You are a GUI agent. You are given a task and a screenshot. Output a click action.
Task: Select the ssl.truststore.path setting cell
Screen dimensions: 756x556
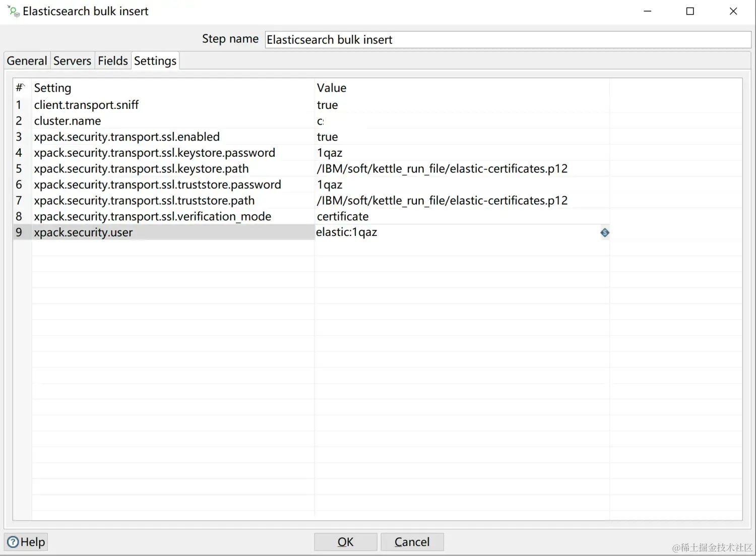[x=173, y=201]
